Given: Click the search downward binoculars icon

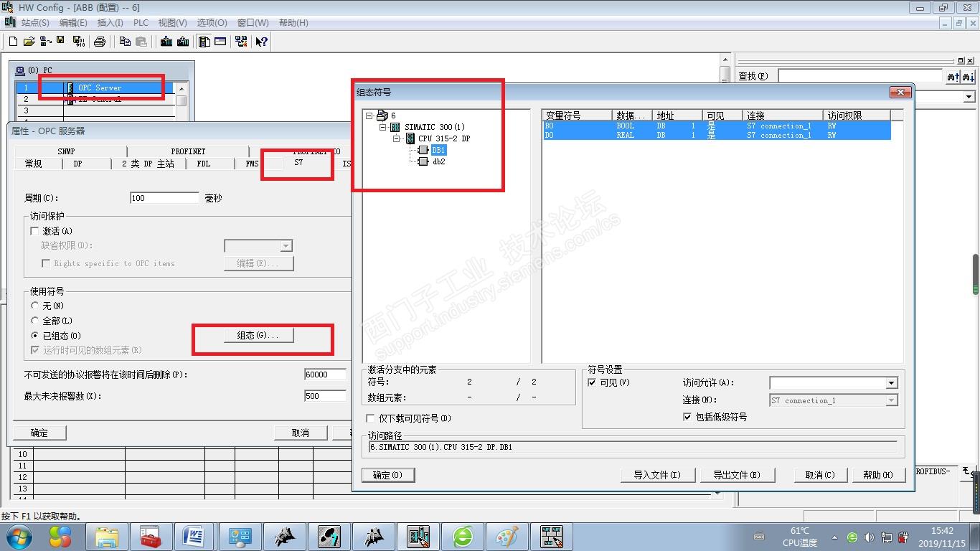Looking at the screenshot, I should [x=969, y=76].
